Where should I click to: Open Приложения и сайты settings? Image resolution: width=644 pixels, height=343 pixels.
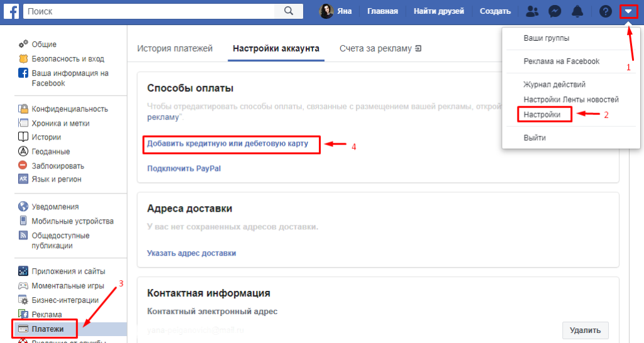[x=69, y=271]
